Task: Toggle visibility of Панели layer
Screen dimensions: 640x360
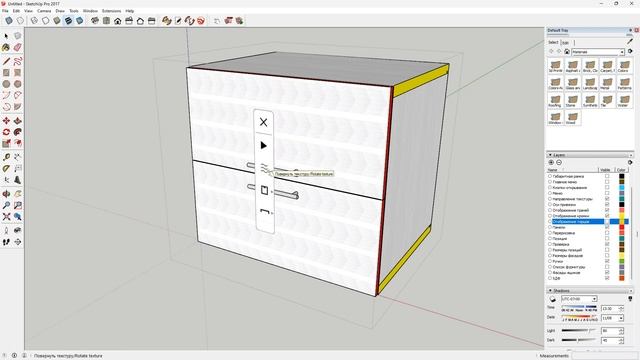Action: 607,227
